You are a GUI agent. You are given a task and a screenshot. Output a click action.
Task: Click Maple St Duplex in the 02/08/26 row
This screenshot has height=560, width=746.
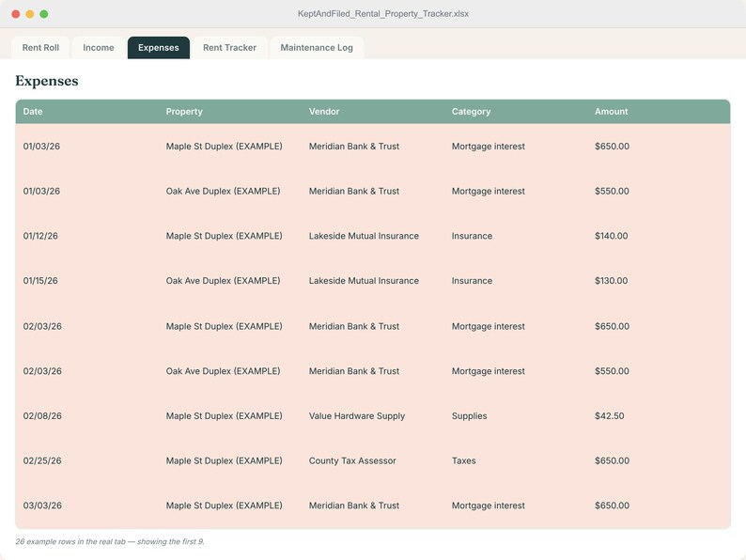pyautogui.click(x=225, y=416)
